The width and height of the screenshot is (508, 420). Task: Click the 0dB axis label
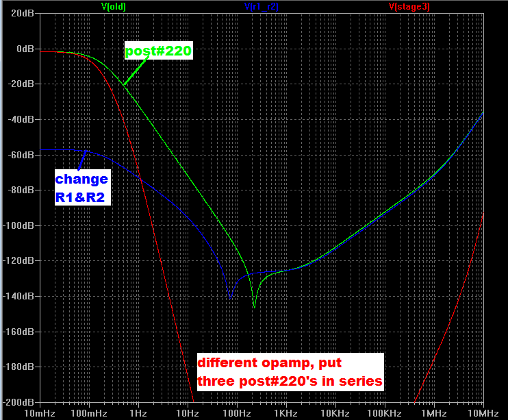pyautogui.click(x=25, y=49)
